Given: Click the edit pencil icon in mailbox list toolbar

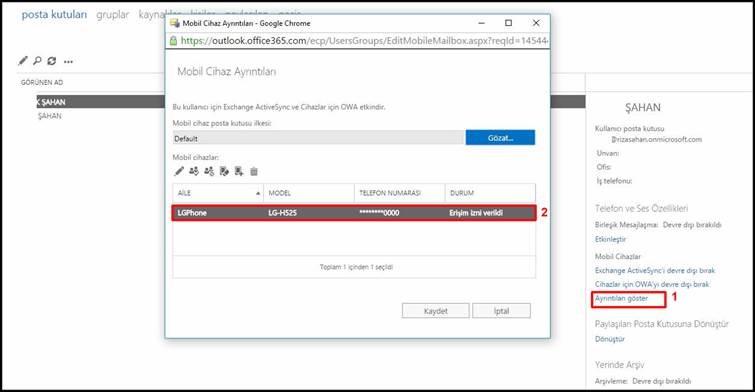Looking at the screenshot, I should click(23, 61).
